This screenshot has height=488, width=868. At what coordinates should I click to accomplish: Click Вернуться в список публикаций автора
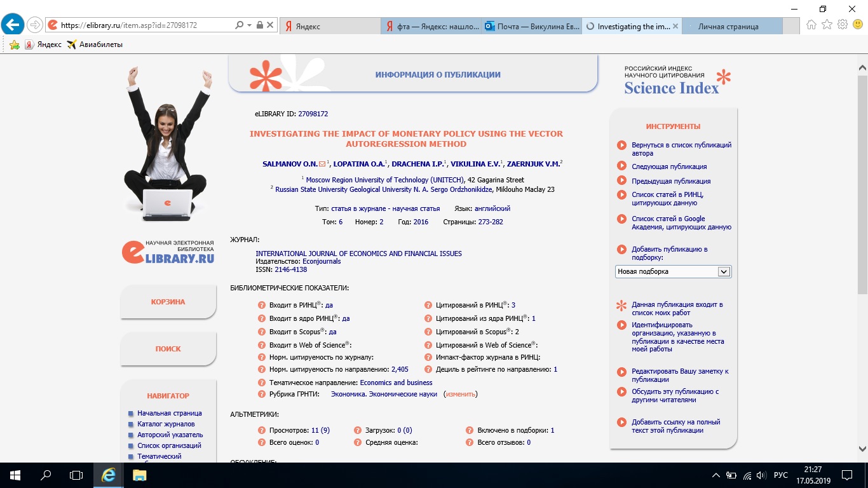tap(681, 149)
